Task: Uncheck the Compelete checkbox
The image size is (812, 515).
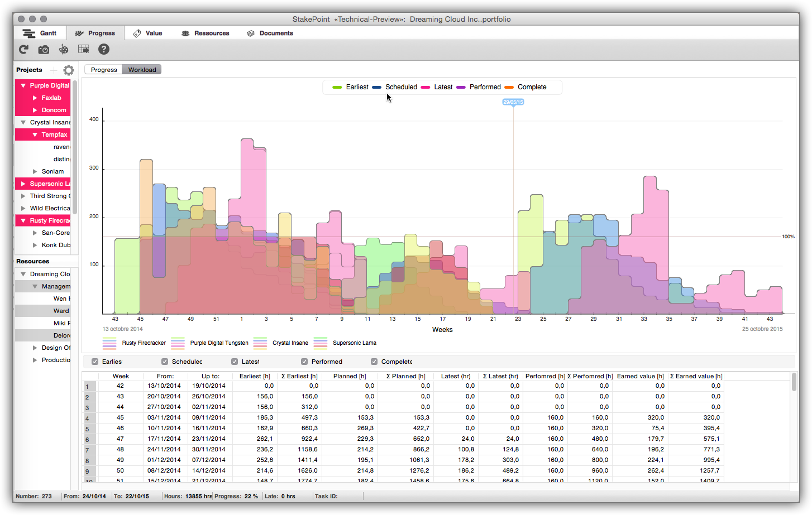Action: (x=374, y=362)
